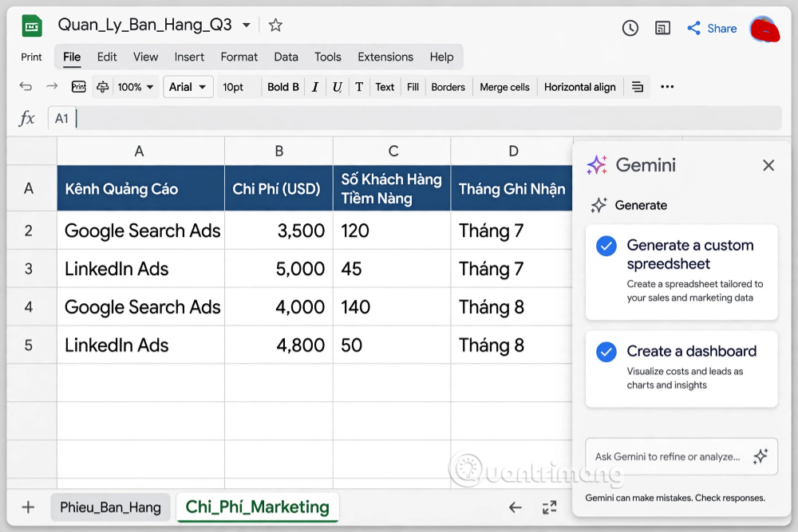Click the 10pt font size field

pos(233,87)
